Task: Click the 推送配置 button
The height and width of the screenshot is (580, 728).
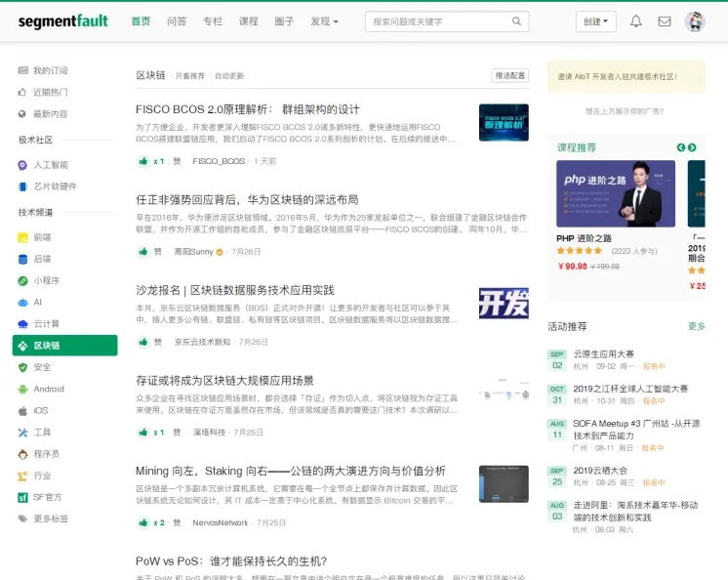Action: 509,76
